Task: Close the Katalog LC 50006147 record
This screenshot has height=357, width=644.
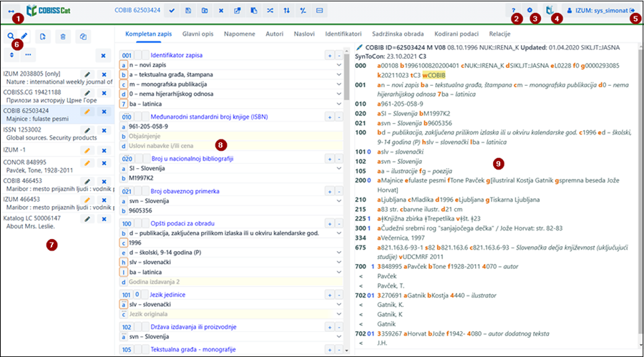Action: click(x=104, y=219)
